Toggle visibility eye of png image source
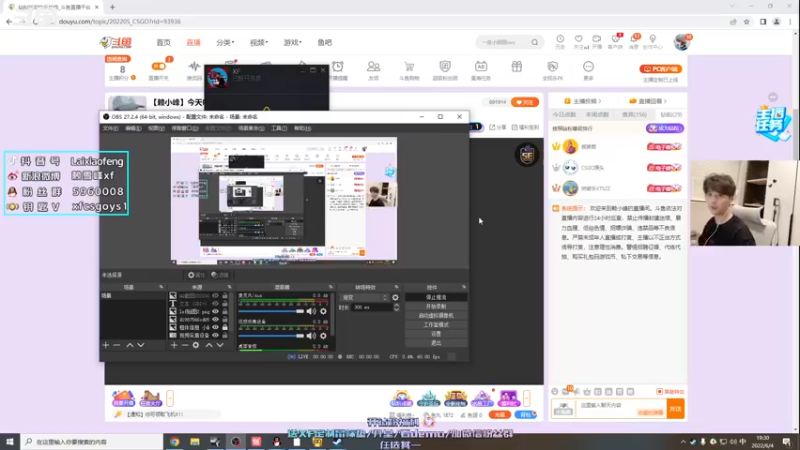The height and width of the screenshot is (450, 800). click(x=215, y=312)
